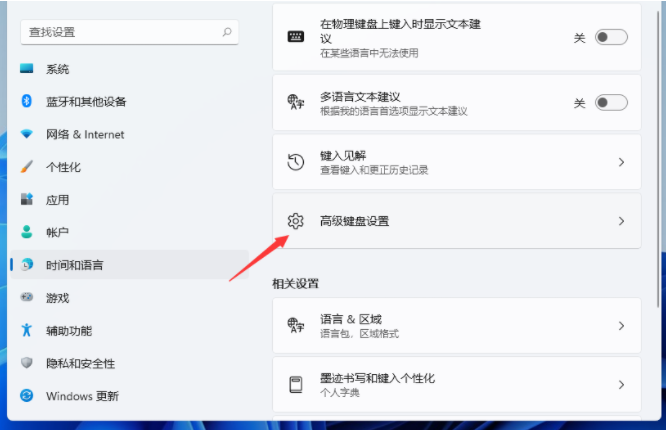Open 帐户 section in sidebar
Viewport: 666px width, 430px height.
coord(57,232)
